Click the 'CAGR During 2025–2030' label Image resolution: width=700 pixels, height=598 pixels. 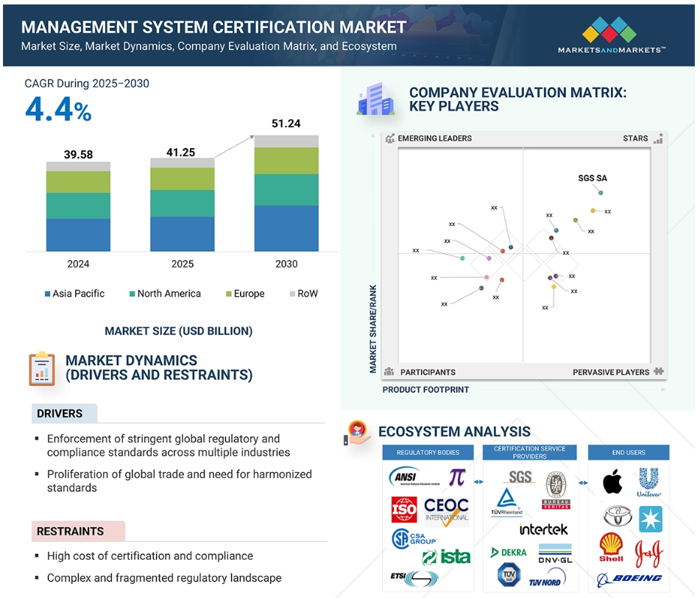(x=87, y=83)
